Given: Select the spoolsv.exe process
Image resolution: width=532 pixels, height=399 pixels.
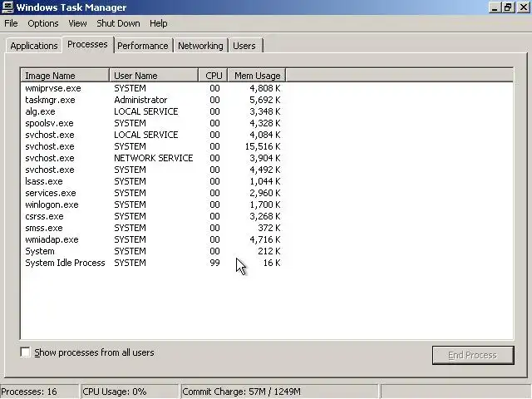Looking at the screenshot, I should pyautogui.click(x=153, y=123).
